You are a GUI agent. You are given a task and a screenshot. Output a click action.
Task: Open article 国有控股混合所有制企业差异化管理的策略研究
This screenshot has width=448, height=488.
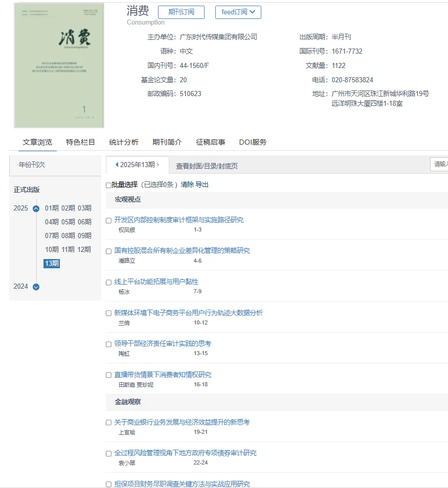(x=182, y=250)
